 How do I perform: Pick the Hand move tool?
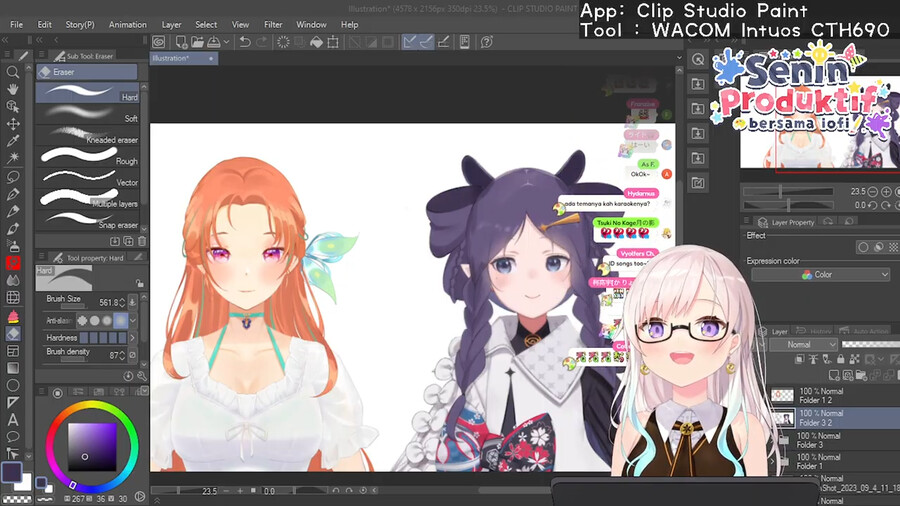tap(13, 89)
